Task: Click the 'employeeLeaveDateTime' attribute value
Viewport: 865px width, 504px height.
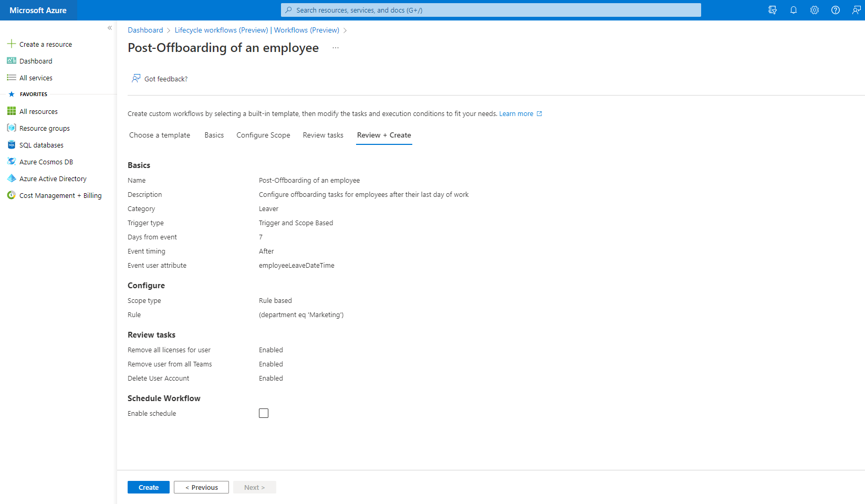Action: (297, 266)
